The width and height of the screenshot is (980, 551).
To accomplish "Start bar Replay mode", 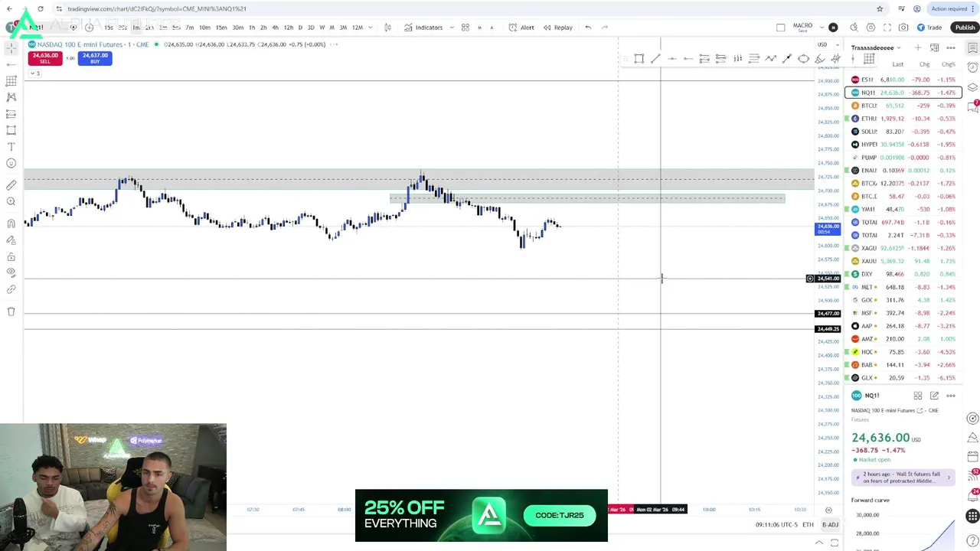I will tap(558, 28).
